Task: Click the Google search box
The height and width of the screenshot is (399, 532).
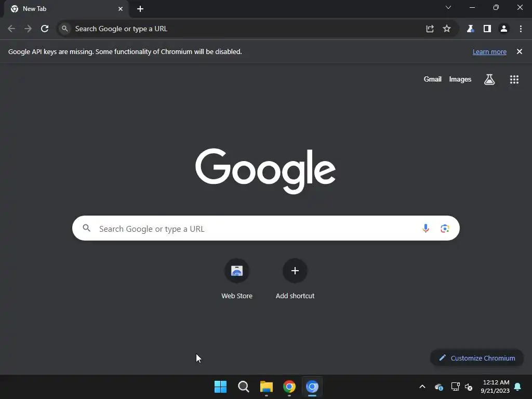Action: 266,229
